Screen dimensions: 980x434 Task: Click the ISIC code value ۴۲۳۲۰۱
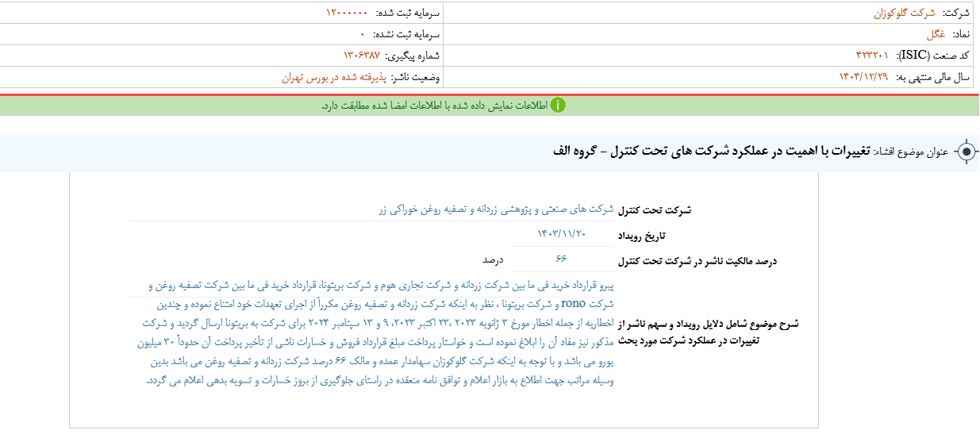[872, 56]
